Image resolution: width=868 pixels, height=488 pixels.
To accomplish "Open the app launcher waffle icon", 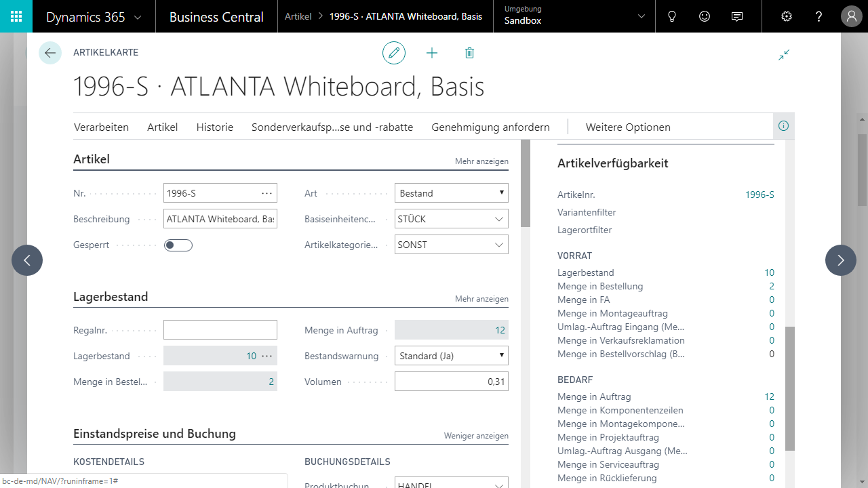I will [x=16, y=16].
